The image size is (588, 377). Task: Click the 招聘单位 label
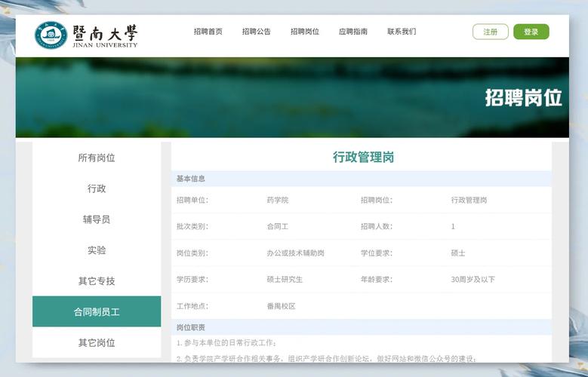[192, 200]
